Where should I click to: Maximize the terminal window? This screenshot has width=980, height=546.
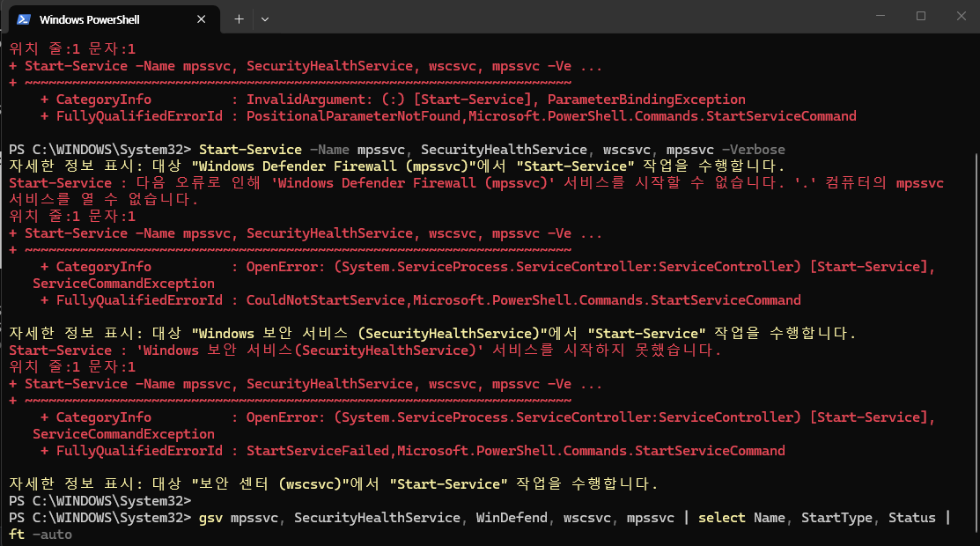[x=921, y=16]
